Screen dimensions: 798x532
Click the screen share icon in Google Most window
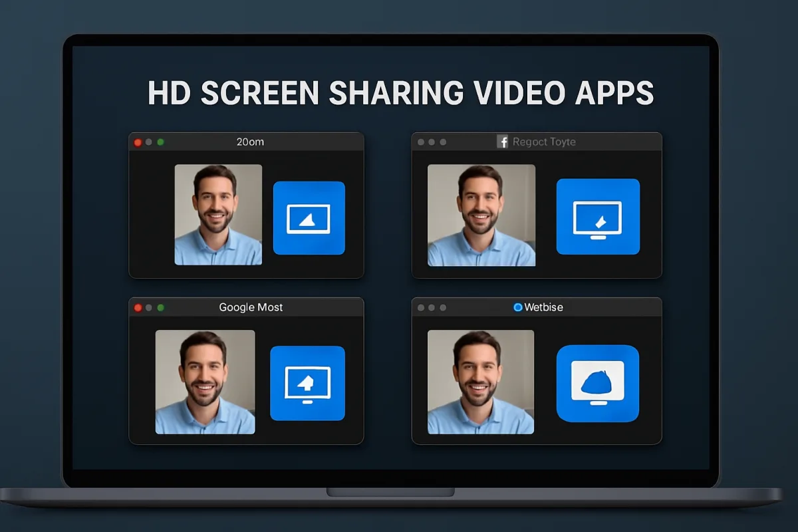point(308,383)
